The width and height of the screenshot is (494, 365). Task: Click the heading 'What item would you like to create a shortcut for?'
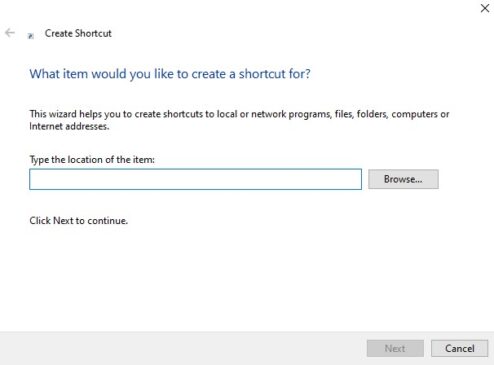[x=170, y=74]
